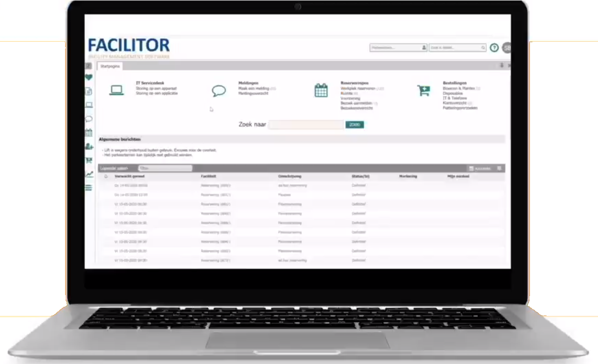This screenshot has width=598, height=364.
Task: Open help via the question mark icon
Action: point(495,48)
